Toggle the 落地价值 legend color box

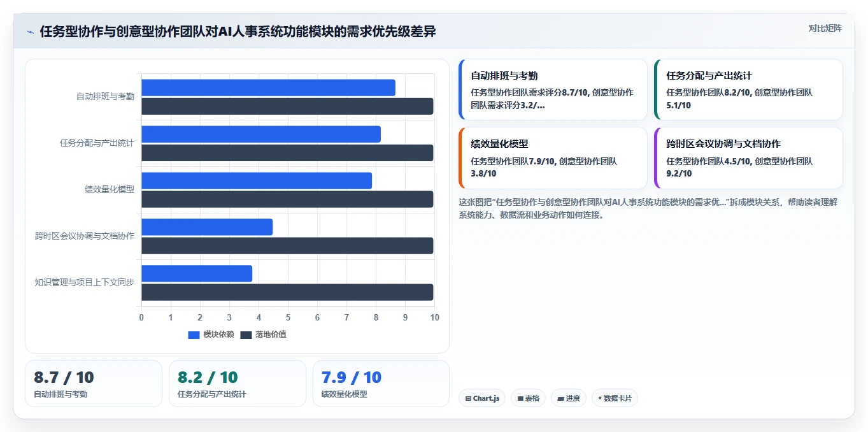(x=246, y=335)
